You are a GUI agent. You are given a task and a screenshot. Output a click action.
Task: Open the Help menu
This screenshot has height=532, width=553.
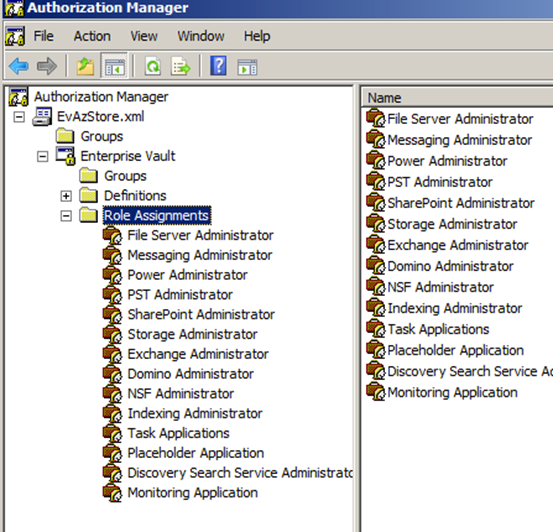(x=257, y=36)
